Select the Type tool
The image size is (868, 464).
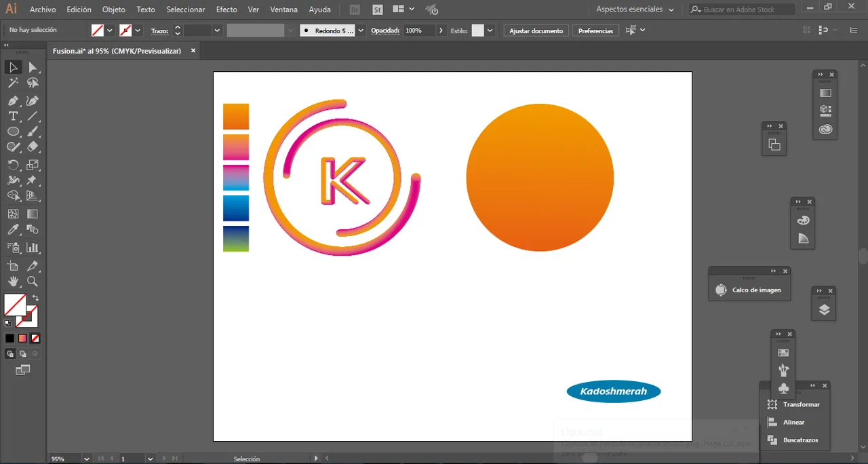[13, 116]
